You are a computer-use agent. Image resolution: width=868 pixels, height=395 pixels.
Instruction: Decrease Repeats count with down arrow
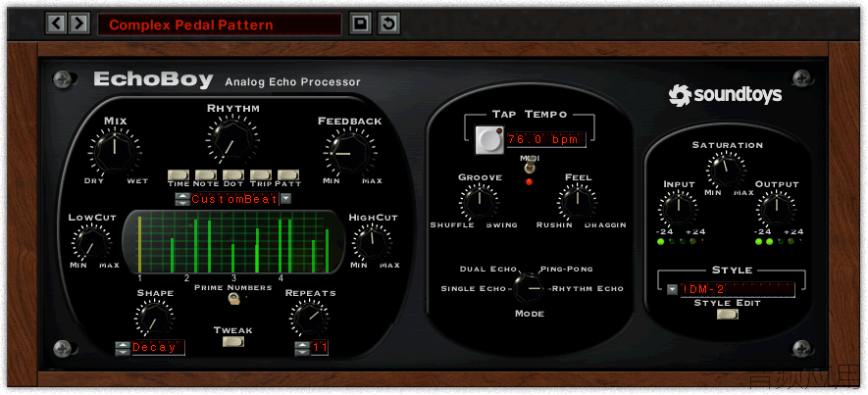coord(302,353)
